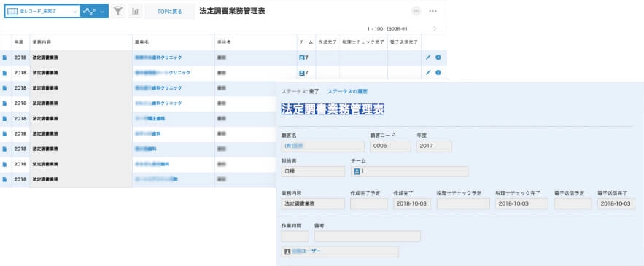Add a record with the plus icon
Viewport: 644px width, 266px height.
[416, 11]
